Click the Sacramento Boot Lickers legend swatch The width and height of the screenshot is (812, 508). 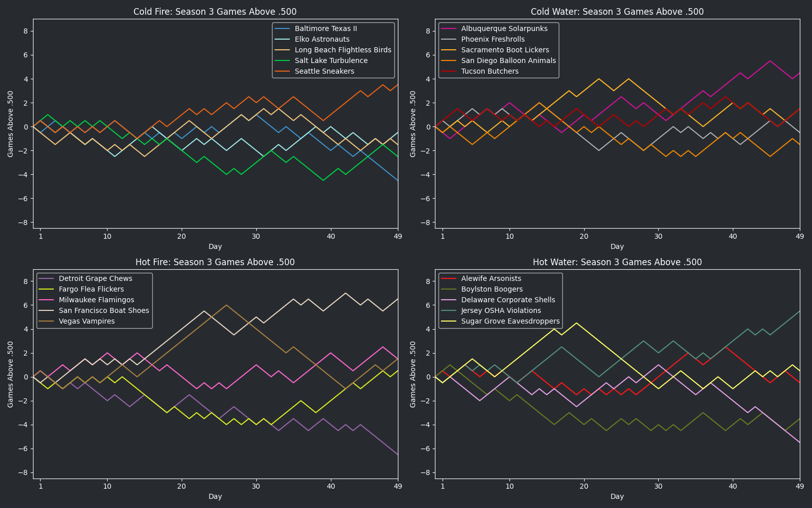coord(450,50)
